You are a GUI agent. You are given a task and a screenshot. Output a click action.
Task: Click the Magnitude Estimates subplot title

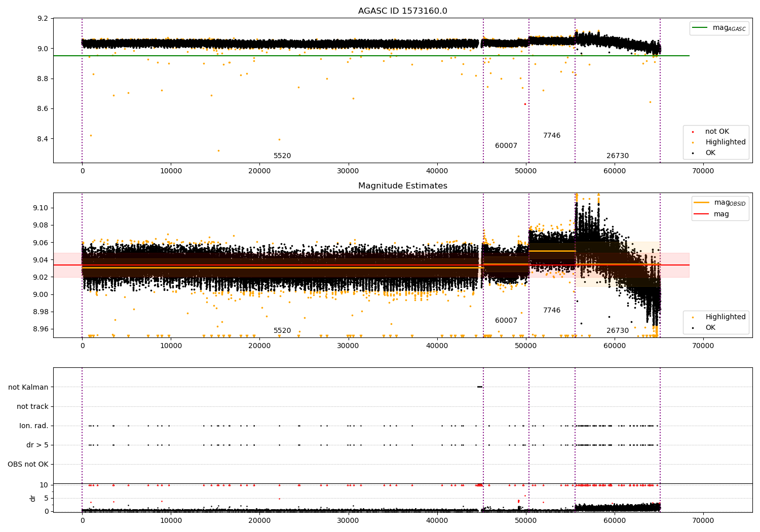[403, 186]
